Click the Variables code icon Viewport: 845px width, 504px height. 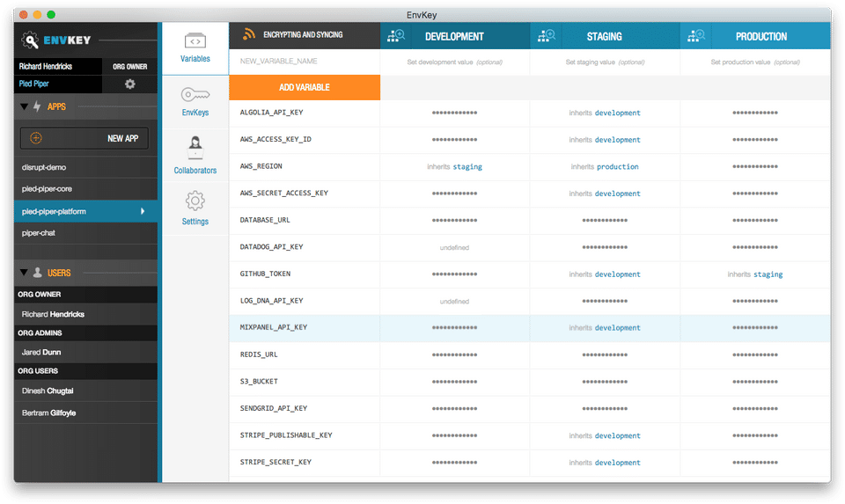[x=195, y=41]
